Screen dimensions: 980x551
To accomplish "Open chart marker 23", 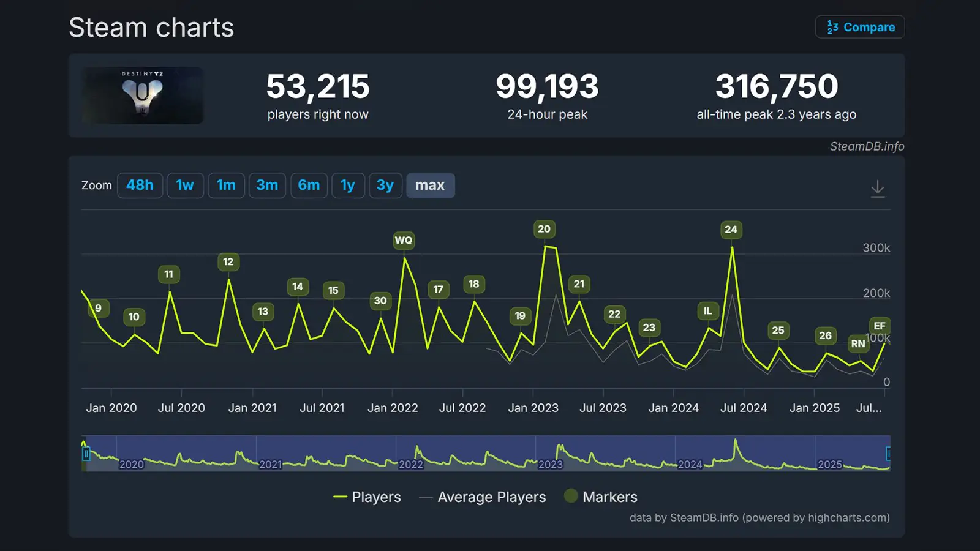I will point(649,328).
